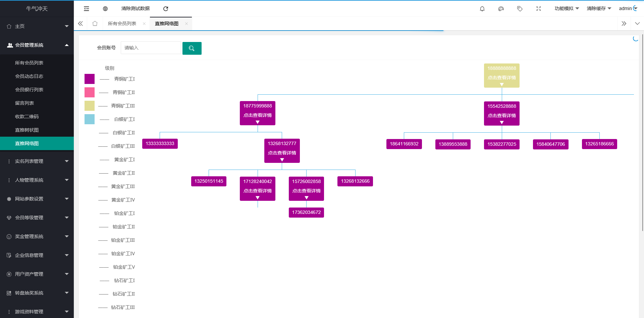Switch to the 所有会员列表 tab
The image size is (644, 318).
[x=122, y=24]
